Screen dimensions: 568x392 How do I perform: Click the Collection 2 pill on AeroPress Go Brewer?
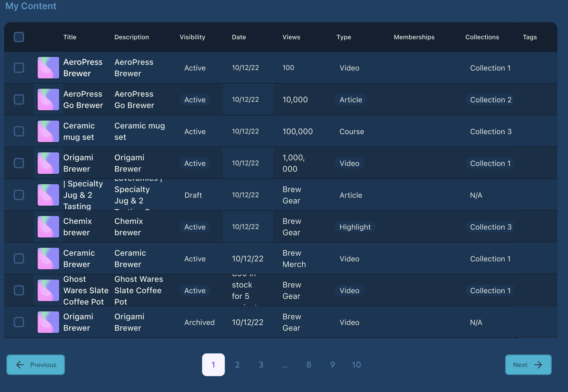[490, 100]
